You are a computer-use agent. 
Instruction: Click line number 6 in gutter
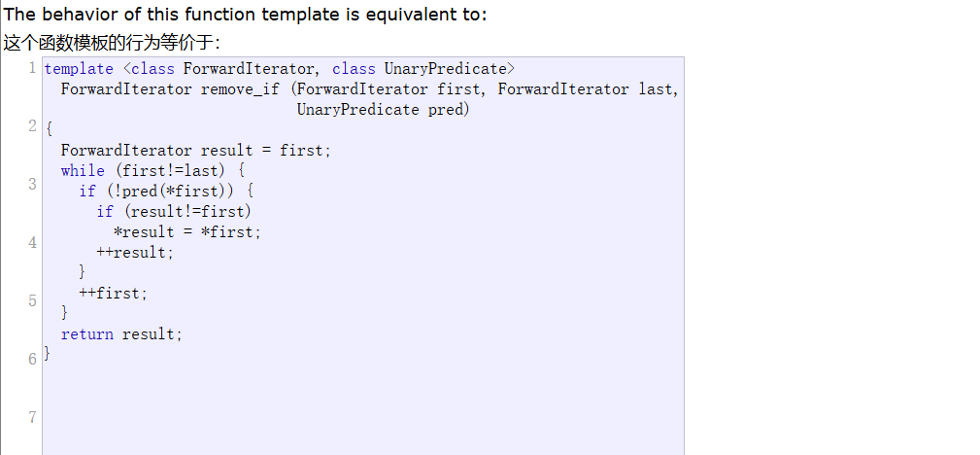[x=32, y=359]
